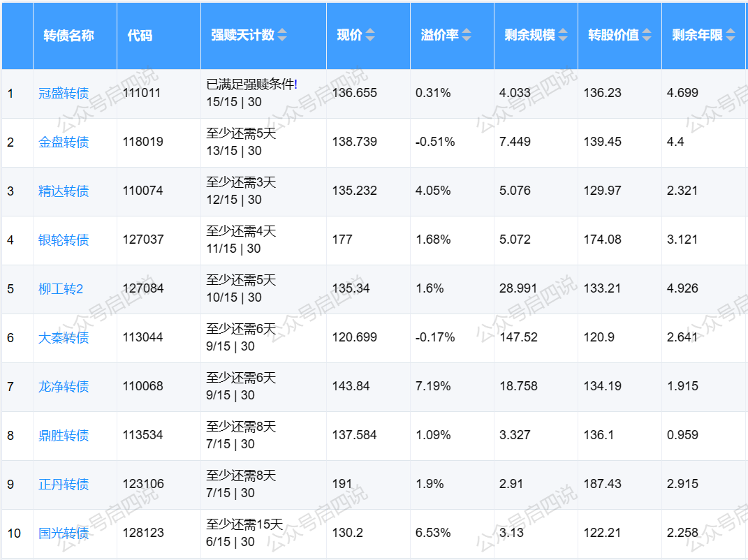Open the 鼎胜转债 link
Screen dimensions: 748x560
tap(64, 435)
